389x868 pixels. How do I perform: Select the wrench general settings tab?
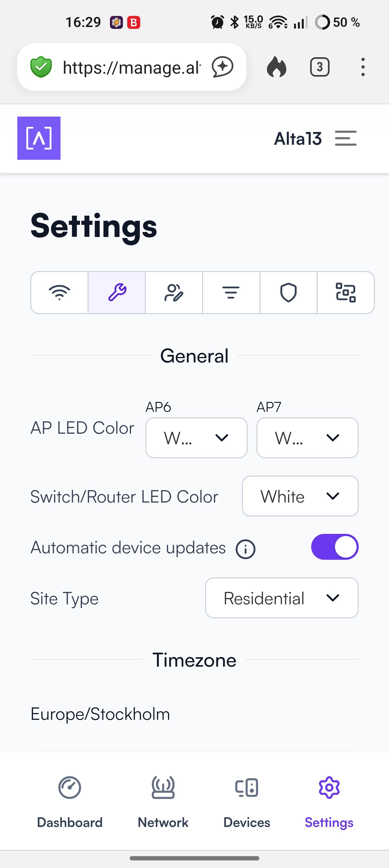coord(117,293)
